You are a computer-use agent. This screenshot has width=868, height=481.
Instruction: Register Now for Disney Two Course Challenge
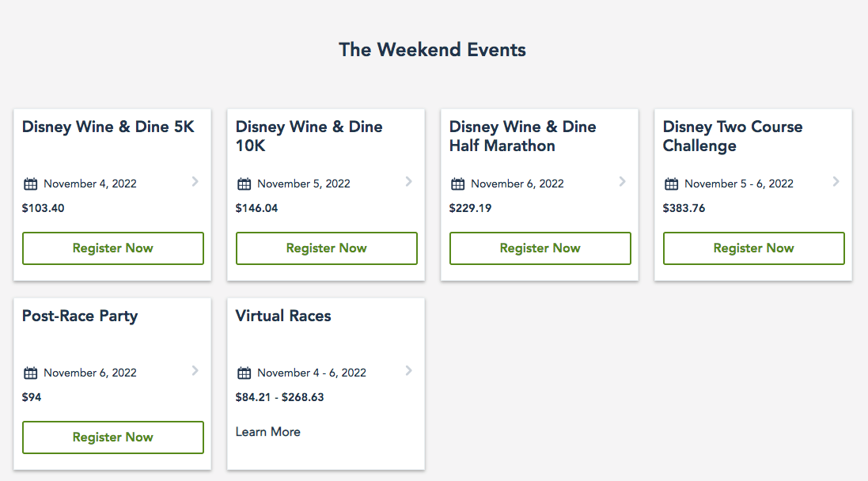[x=754, y=248]
